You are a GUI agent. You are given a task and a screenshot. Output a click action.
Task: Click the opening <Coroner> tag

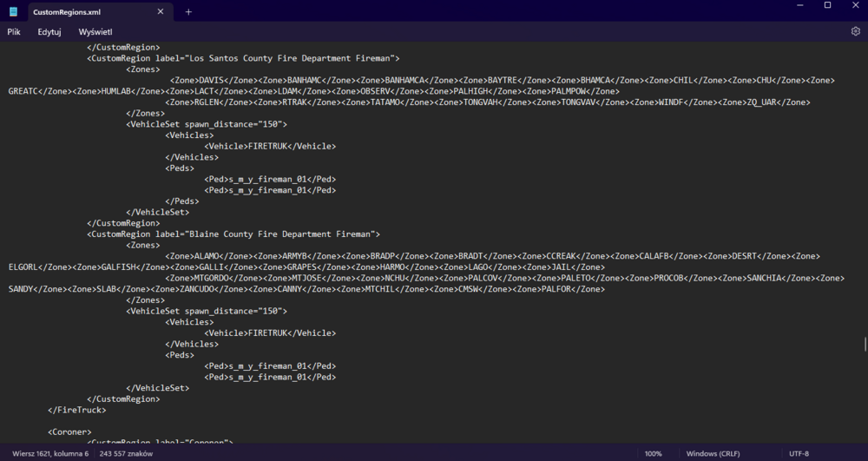point(69,431)
